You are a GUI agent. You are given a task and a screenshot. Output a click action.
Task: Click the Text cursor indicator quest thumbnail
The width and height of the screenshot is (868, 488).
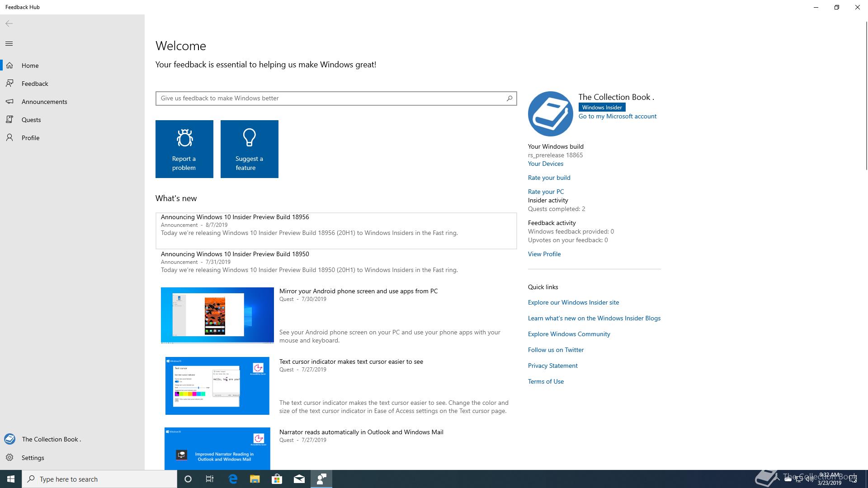coord(217,386)
